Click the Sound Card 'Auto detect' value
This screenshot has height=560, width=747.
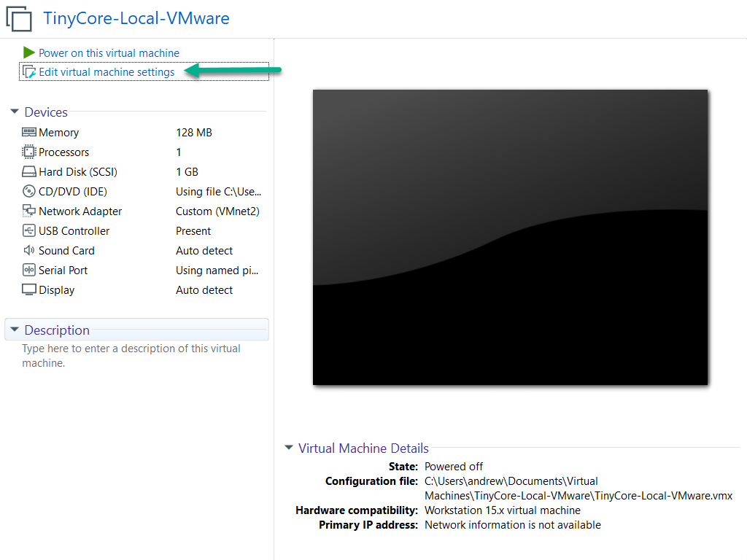point(204,251)
